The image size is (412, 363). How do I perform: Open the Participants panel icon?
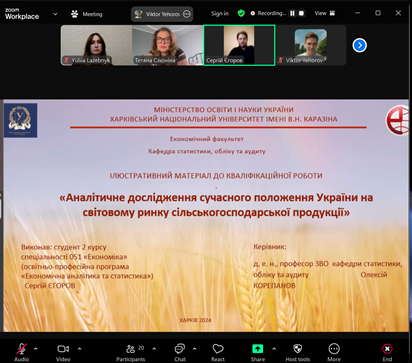pos(130,349)
